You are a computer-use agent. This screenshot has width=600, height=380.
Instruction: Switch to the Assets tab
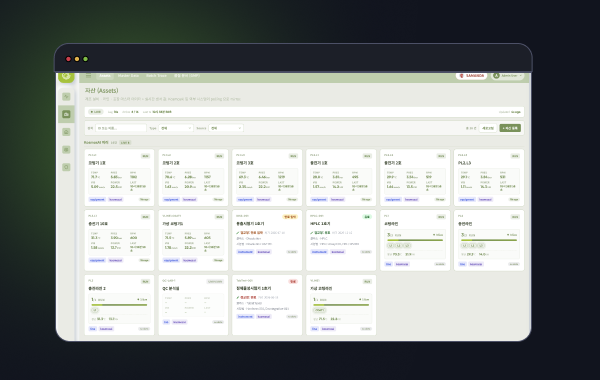[x=104, y=76]
